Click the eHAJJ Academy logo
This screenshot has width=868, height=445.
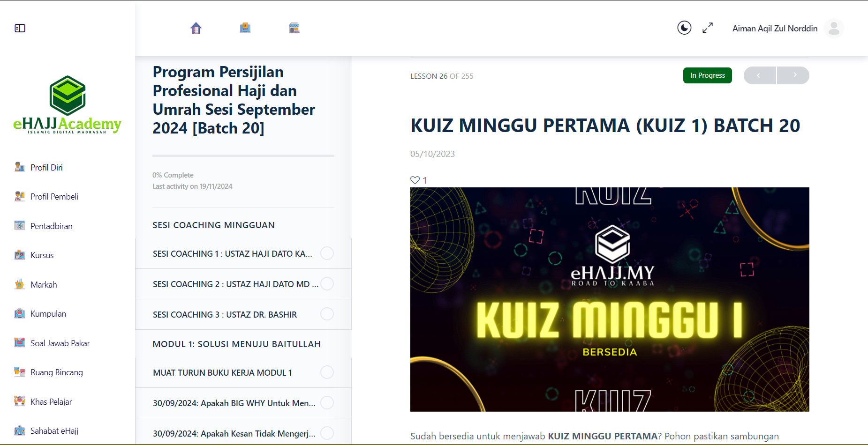click(x=68, y=105)
